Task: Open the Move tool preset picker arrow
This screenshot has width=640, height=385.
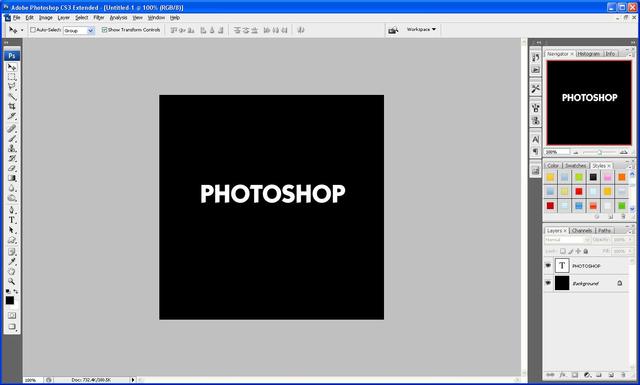Action: coord(22,30)
